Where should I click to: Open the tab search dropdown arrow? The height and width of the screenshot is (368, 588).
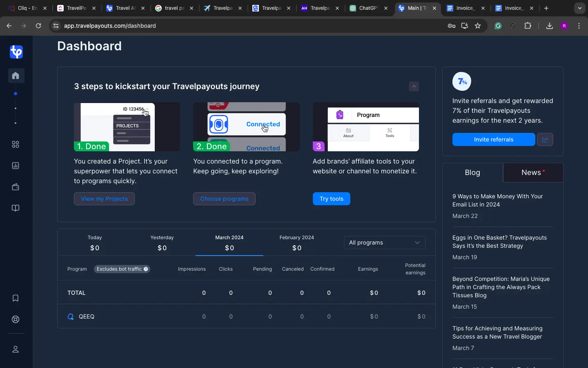580,8
